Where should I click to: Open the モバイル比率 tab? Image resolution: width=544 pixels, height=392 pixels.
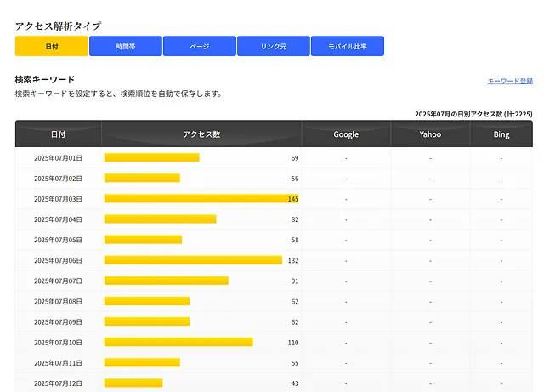(x=347, y=46)
